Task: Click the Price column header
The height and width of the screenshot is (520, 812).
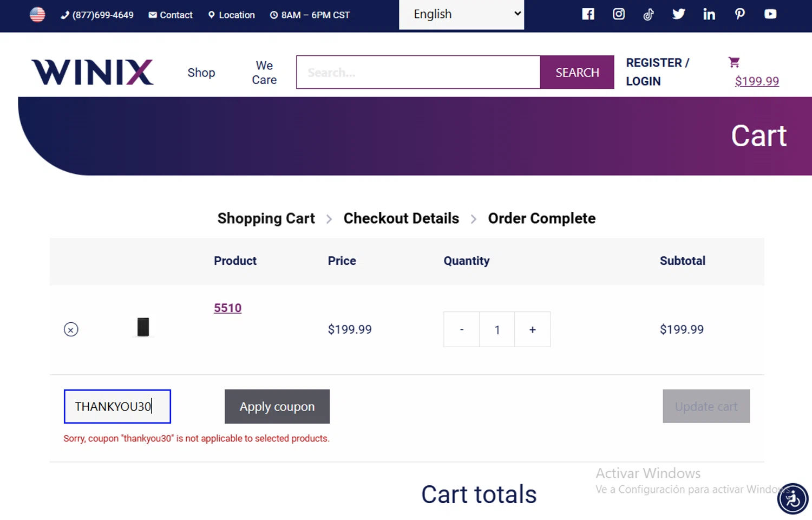Action: 342,261
